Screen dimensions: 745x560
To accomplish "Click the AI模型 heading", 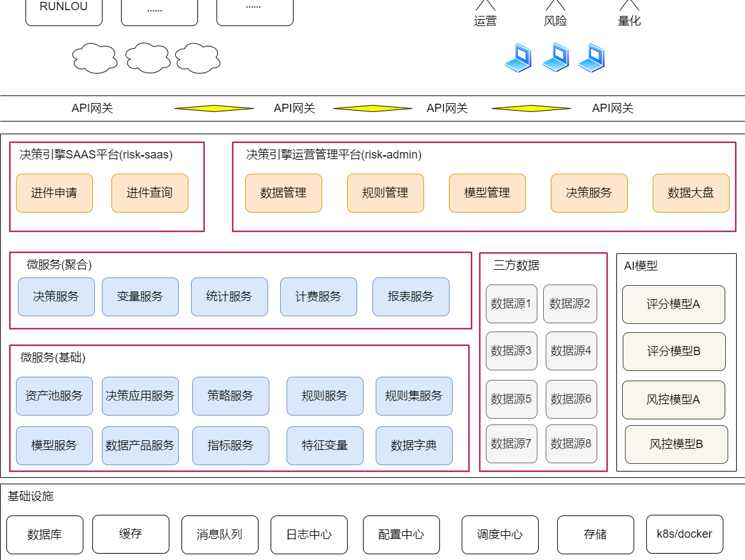I will pos(641,266).
